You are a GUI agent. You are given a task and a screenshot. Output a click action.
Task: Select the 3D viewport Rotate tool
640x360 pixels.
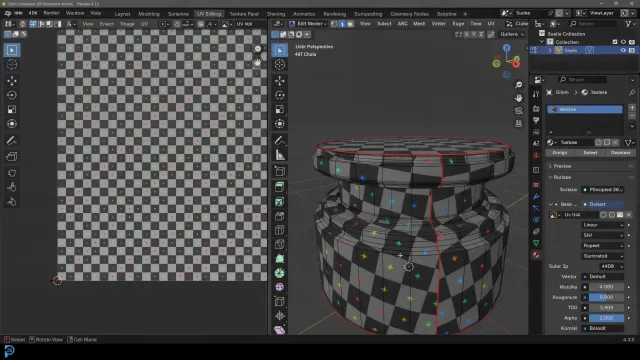(280, 95)
